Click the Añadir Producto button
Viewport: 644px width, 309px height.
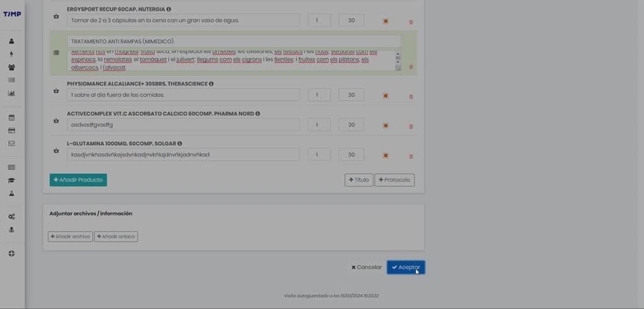point(79,180)
